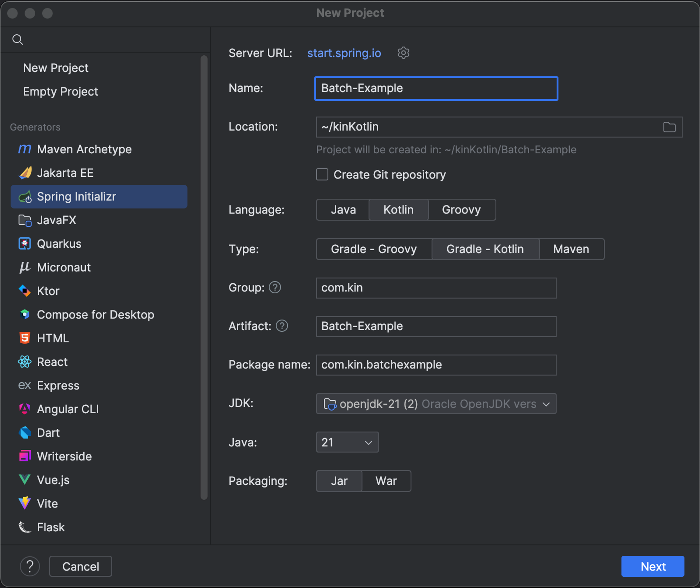700x588 pixels.
Task: Choose Empty Project in sidebar
Action: tap(60, 91)
